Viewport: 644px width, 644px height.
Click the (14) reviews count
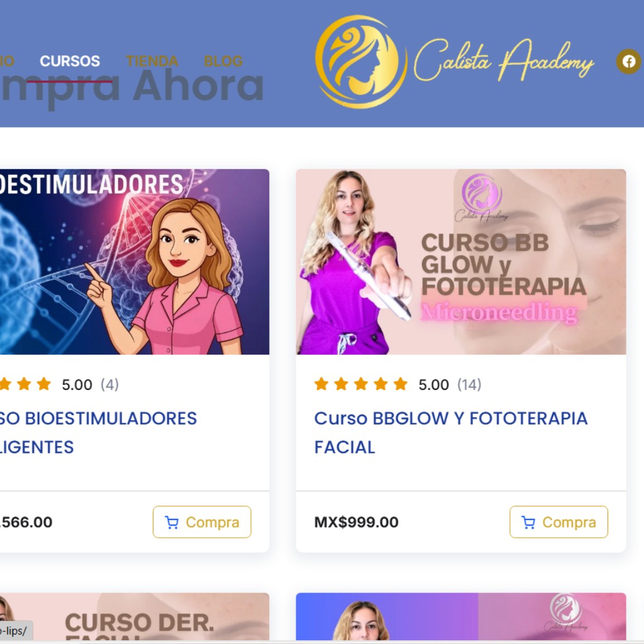click(469, 385)
